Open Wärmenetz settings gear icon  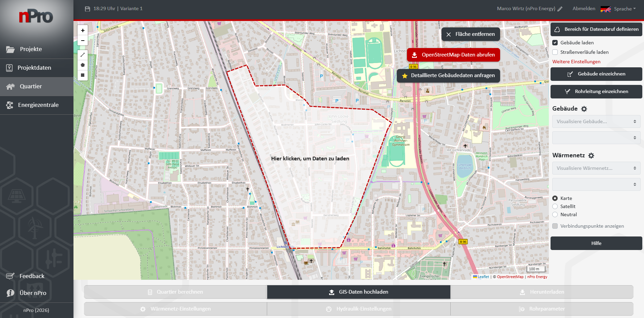(591, 156)
